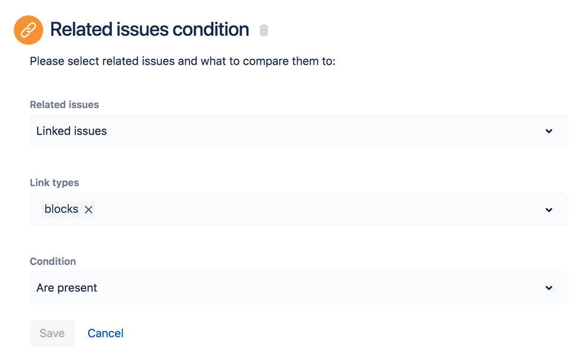
Task: Click the Related issues dropdown chevron
Action: click(549, 131)
